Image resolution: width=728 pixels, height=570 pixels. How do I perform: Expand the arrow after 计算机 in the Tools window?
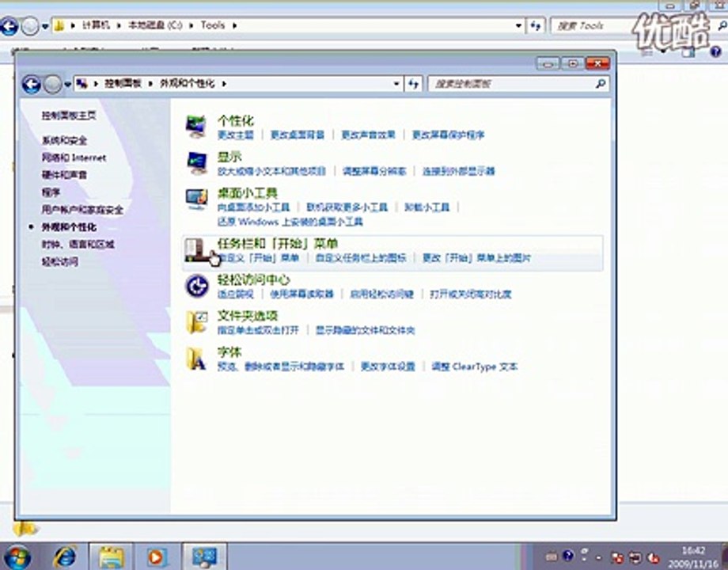click(x=119, y=25)
